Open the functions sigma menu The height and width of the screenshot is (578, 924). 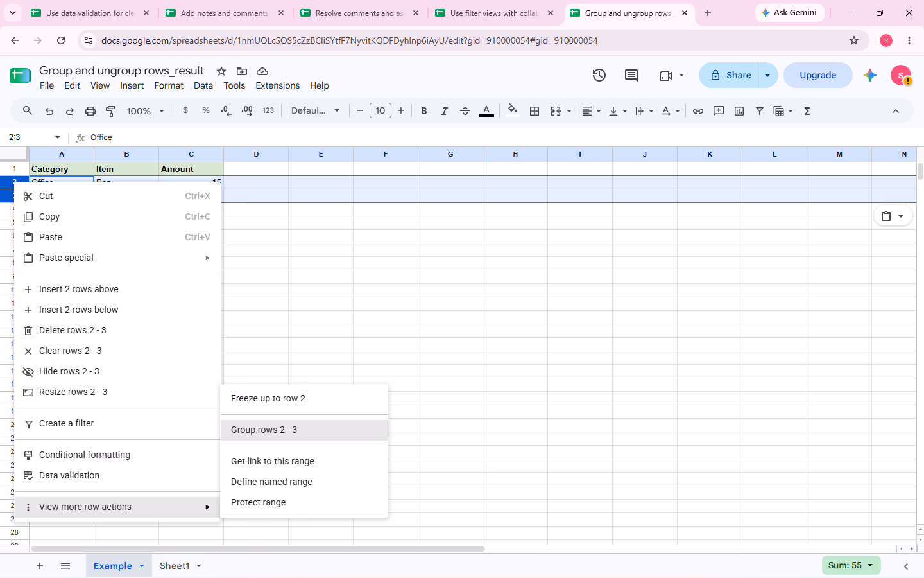click(x=807, y=111)
